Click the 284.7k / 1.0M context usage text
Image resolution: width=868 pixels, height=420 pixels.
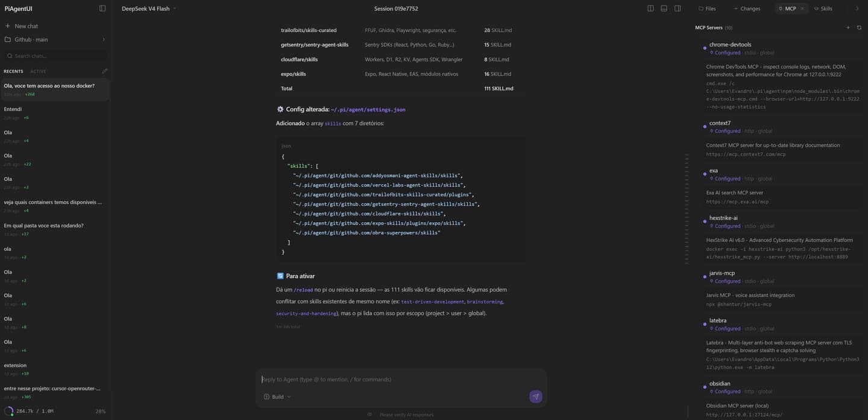point(35,411)
